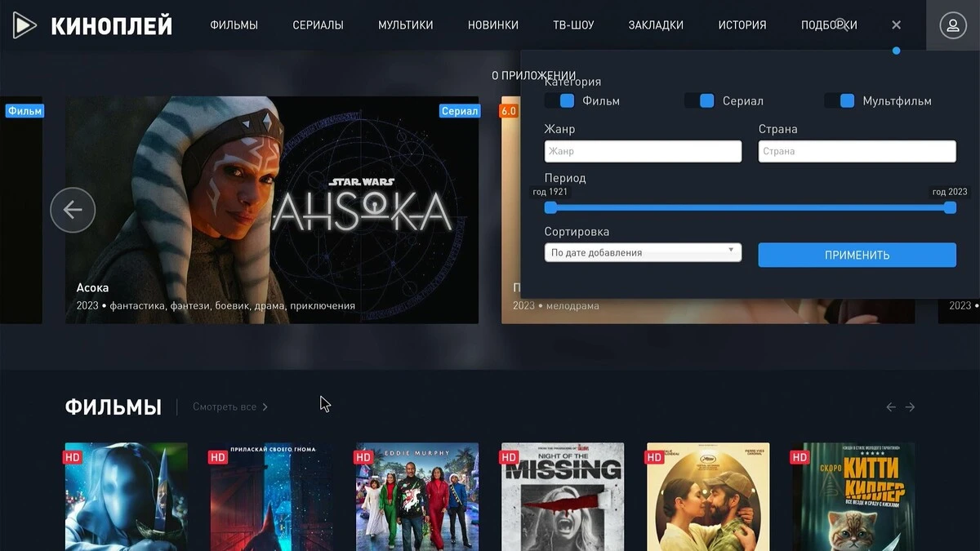
Task: Click the Фильм badge on left slide
Action: (24, 111)
